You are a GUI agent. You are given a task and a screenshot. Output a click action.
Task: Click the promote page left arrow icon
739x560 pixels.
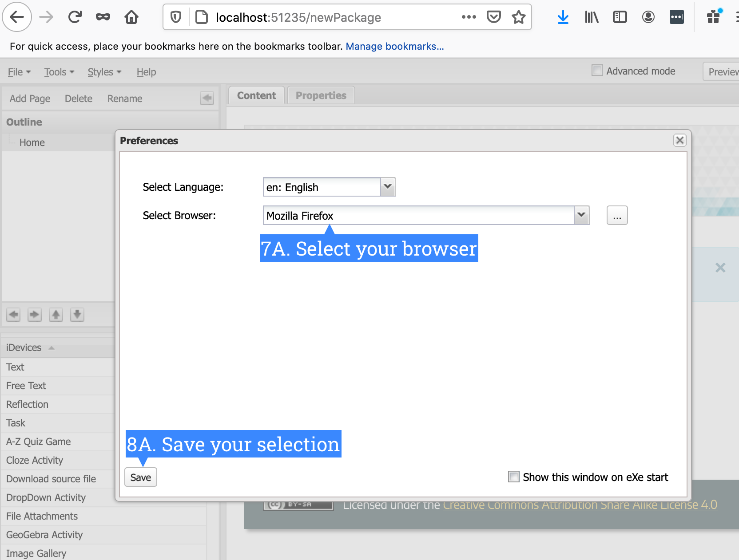click(x=14, y=315)
